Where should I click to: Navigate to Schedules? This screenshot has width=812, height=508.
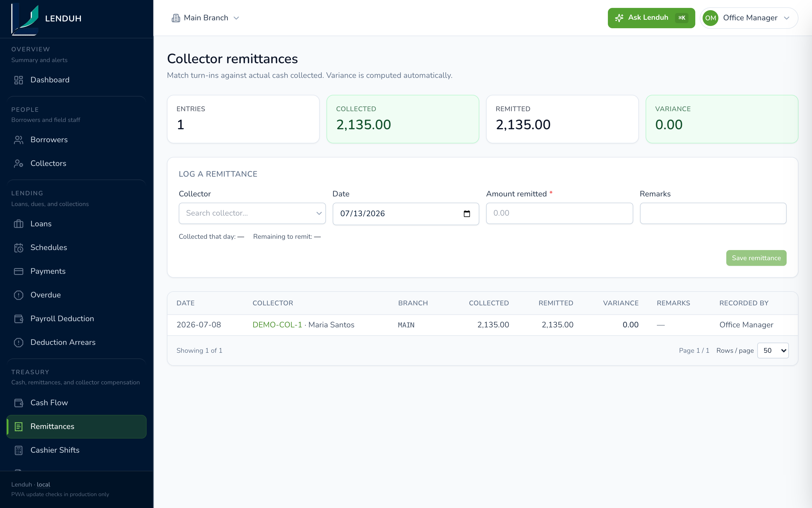point(76,248)
